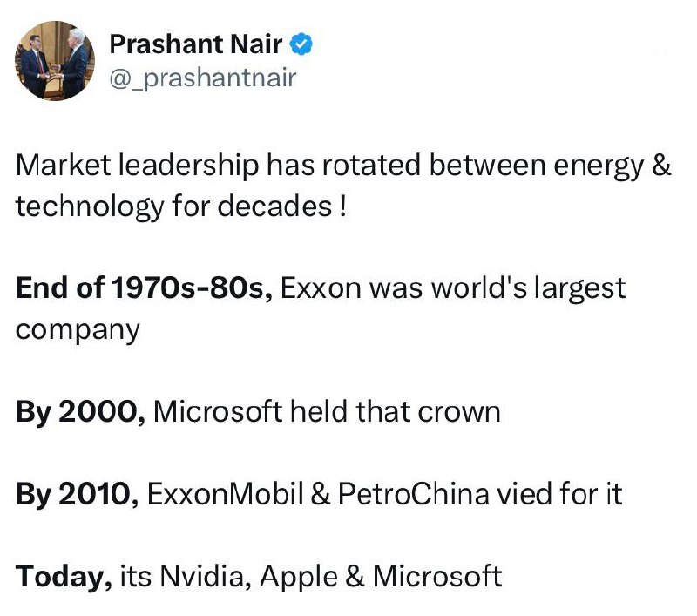Click the Prashant Nair display name
Viewport: 697px width, 616px height.
tap(195, 44)
